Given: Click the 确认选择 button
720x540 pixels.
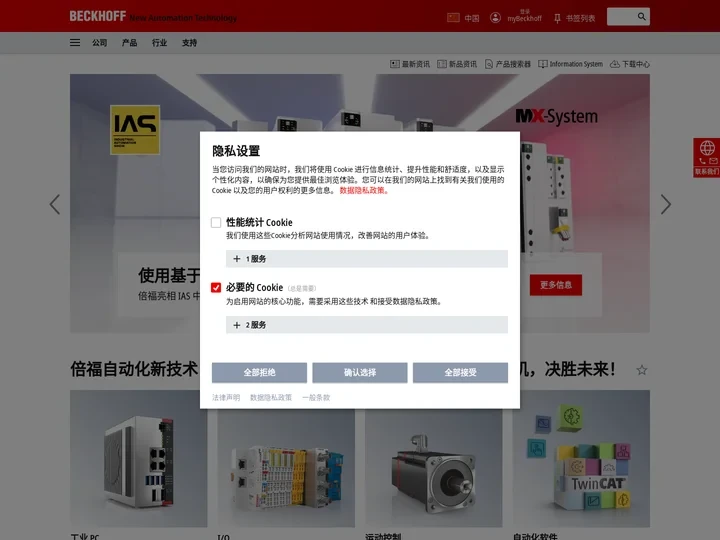Looking at the screenshot, I should pos(360,372).
